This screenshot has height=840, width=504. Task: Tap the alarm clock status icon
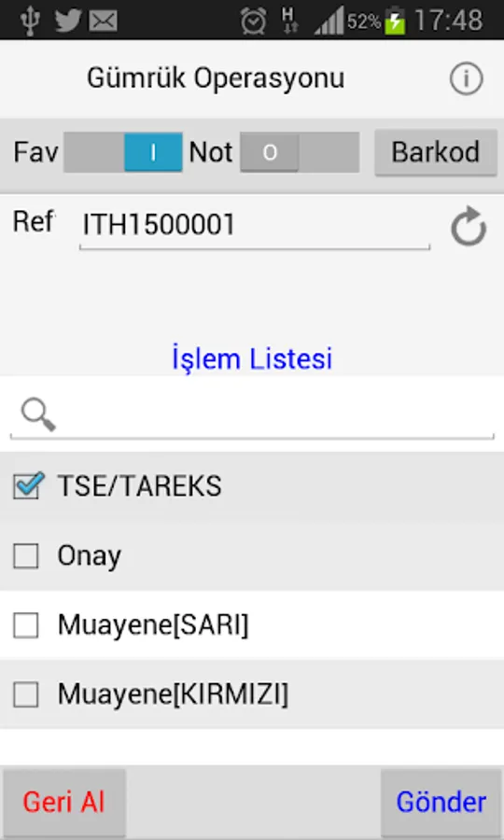coord(253,21)
